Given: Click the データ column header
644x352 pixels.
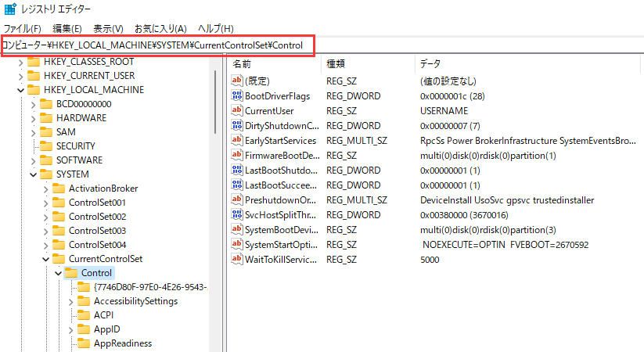Looking at the screenshot, I should (x=430, y=63).
